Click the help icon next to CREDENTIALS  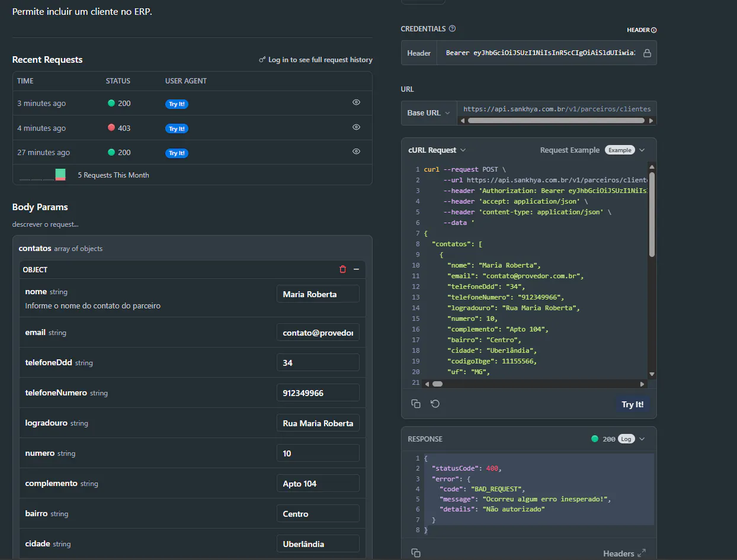tap(453, 28)
